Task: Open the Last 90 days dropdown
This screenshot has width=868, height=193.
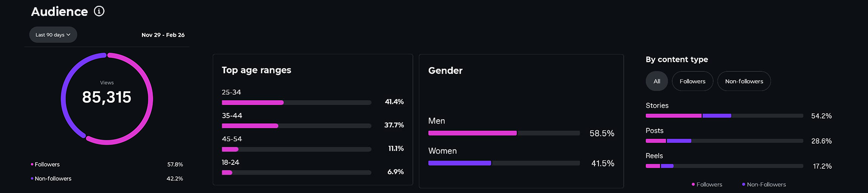Action: pyautogui.click(x=53, y=35)
